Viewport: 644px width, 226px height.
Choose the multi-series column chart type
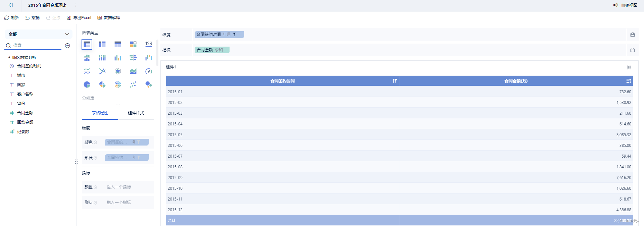click(118, 58)
